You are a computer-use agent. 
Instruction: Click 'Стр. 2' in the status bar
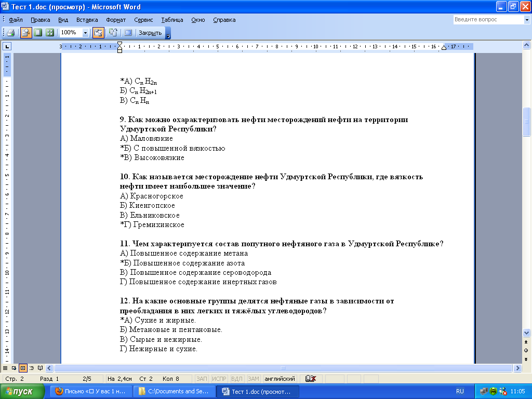(15, 379)
